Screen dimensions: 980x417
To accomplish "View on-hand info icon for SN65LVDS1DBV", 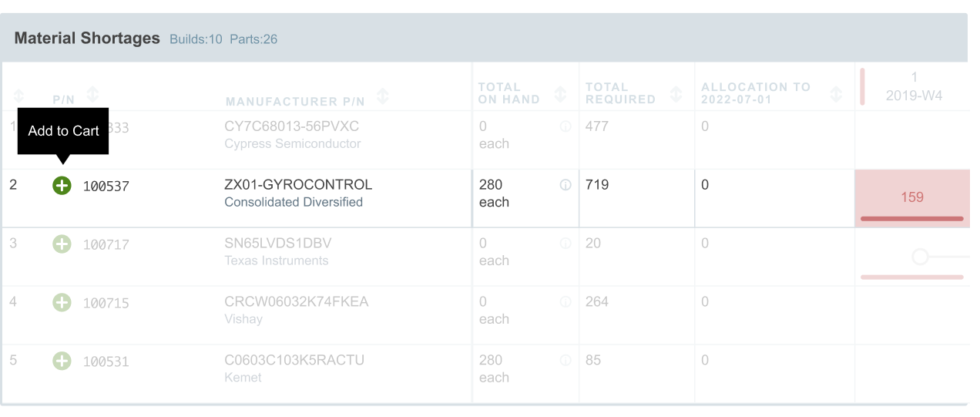I will pyautogui.click(x=566, y=244).
